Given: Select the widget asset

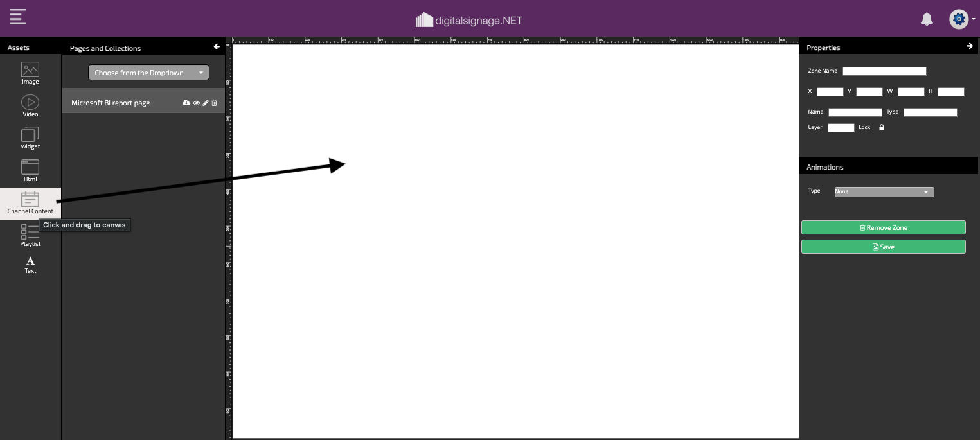Looking at the screenshot, I should click(x=30, y=138).
